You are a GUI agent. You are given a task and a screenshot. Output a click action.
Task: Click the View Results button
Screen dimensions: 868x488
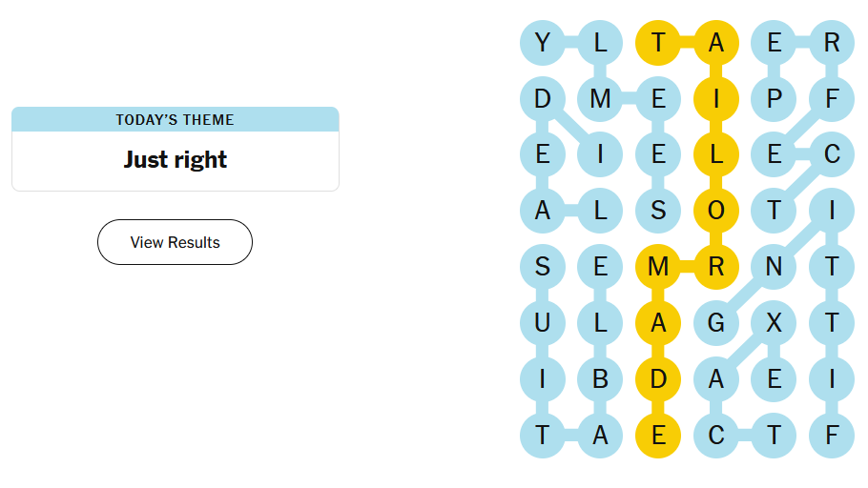click(x=175, y=242)
